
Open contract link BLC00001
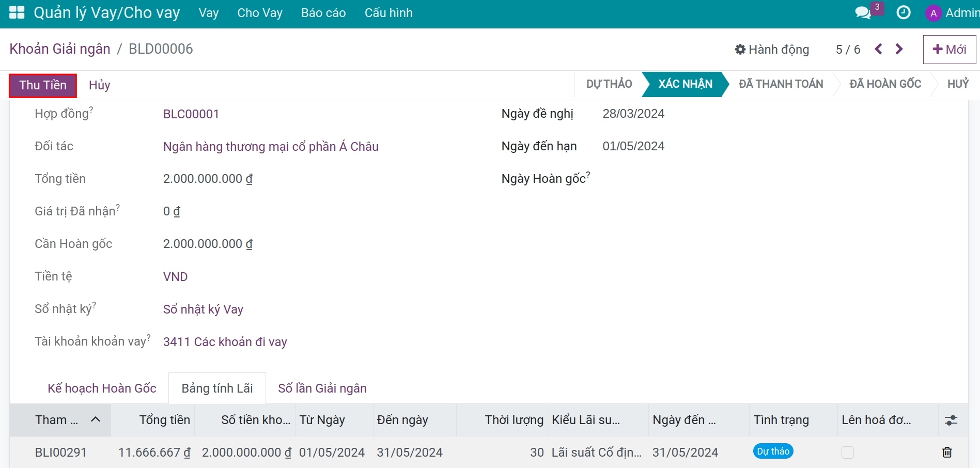(x=191, y=114)
